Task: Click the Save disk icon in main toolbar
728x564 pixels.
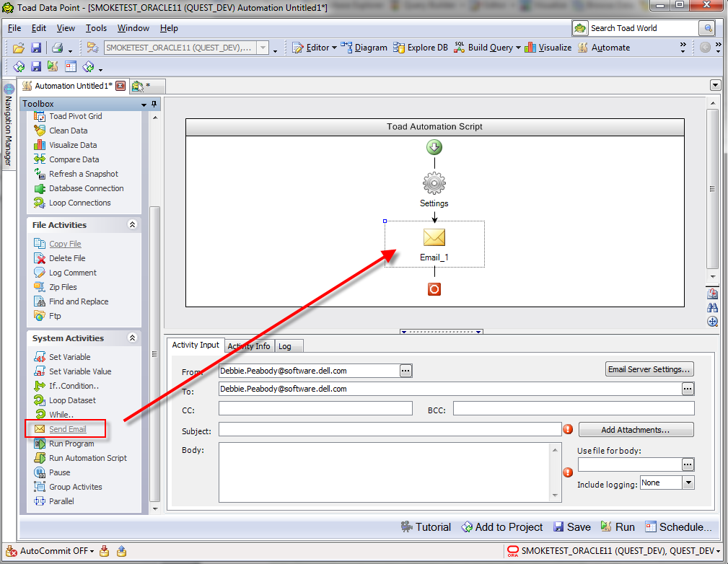Action: click(36, 48)
